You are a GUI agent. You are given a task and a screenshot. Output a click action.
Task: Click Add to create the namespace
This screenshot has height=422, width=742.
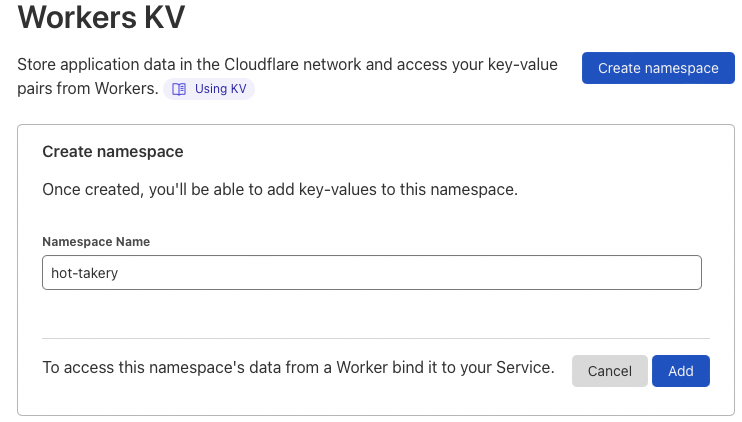click(680, 371)
